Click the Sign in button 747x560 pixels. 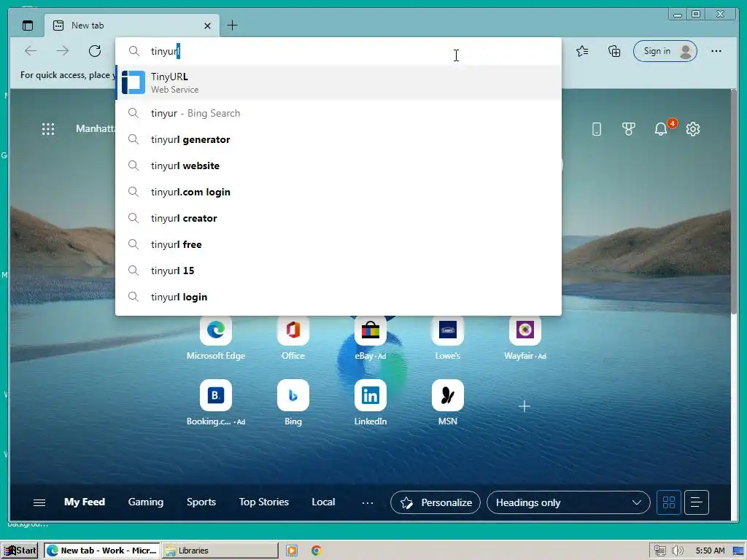click(665, 51)
